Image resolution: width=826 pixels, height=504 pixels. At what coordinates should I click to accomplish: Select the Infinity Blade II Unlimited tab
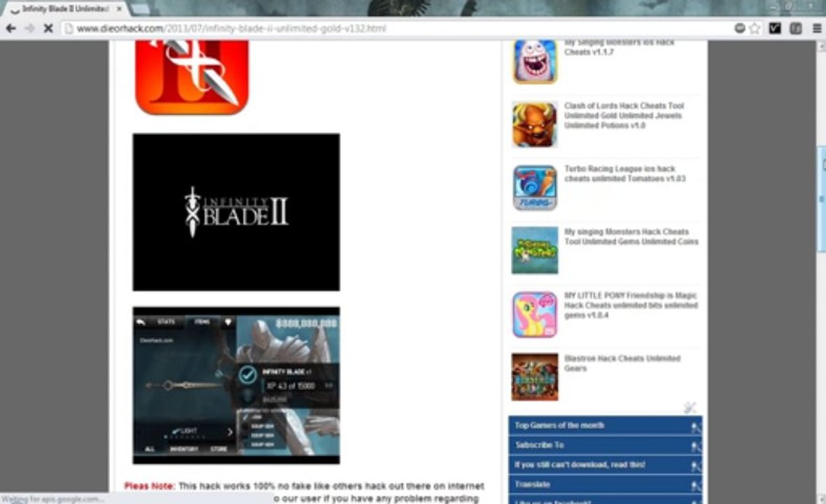pos(66,9)
